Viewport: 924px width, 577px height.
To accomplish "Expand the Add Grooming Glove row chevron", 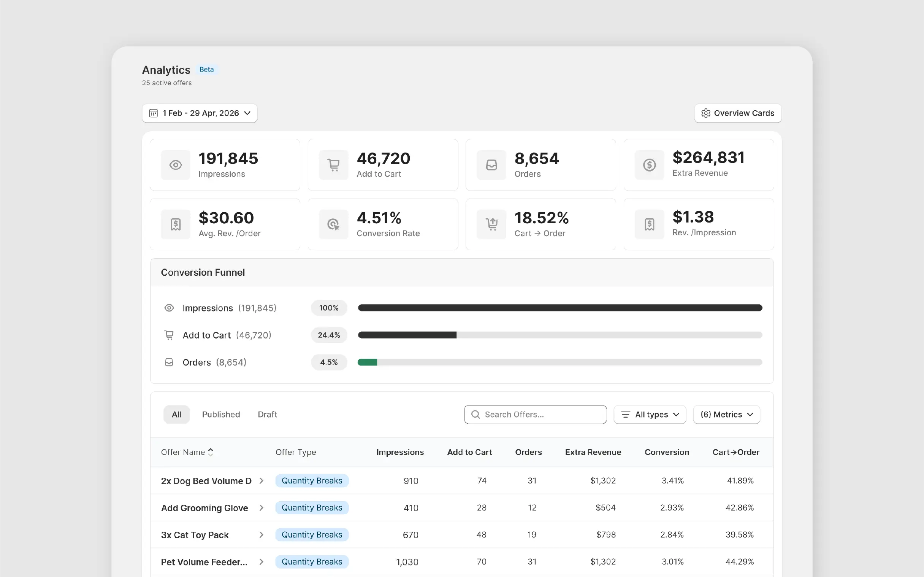I will tap(261, 508).
